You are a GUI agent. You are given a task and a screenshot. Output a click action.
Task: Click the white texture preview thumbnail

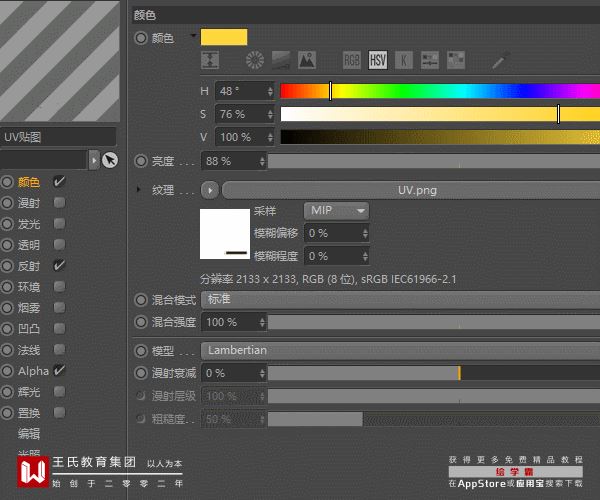225,234
